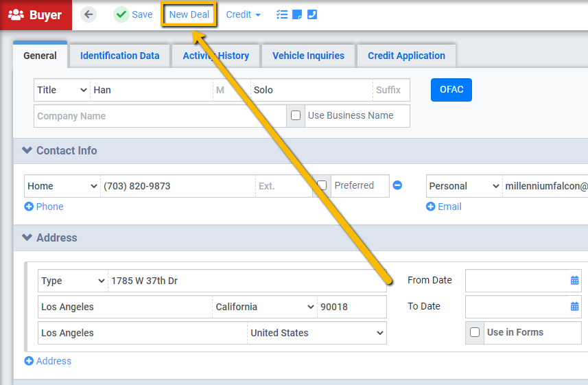Enable the Use Business Name checkbox
This screenshot has height=385, width=588.
point(296,115)
